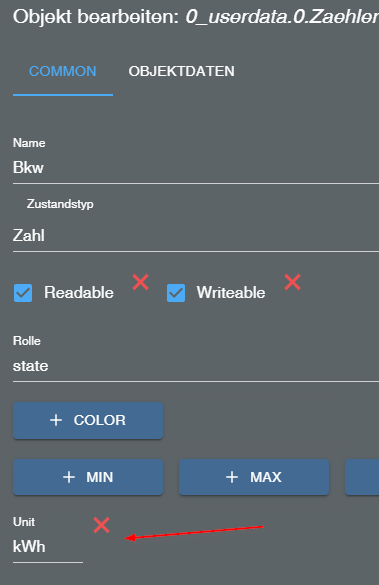Screen dimensions: 379x585
Task: Delete the Unit field using red X
Action: pyautogui.click(x=101, y=525)
